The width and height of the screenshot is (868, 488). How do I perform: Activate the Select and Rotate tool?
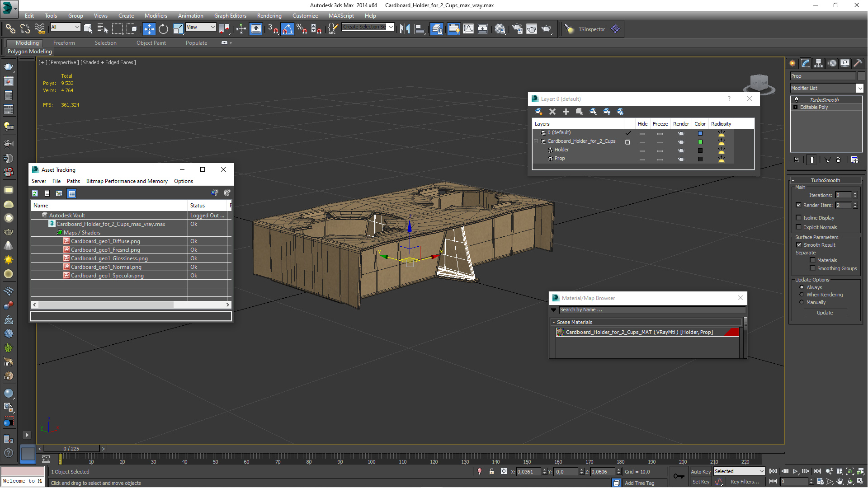click(163, 29)
